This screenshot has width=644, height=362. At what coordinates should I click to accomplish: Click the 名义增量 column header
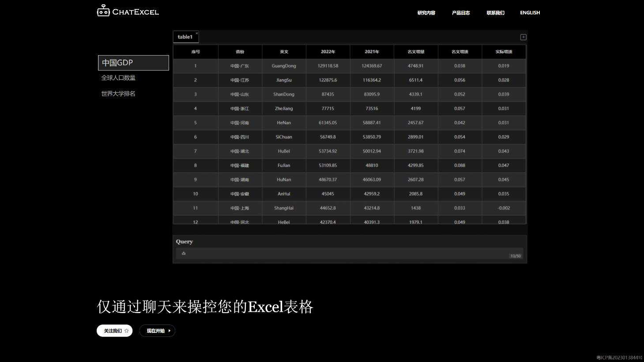point(416,52)
